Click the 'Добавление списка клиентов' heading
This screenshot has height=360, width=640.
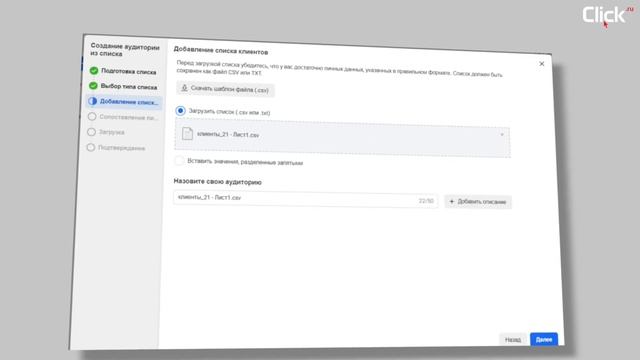221,50
